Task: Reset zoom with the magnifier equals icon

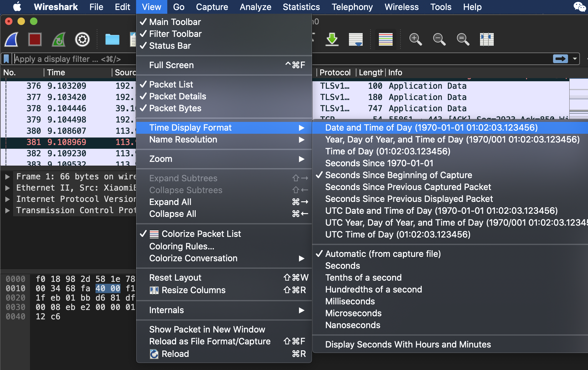Action: coord(463,39)
